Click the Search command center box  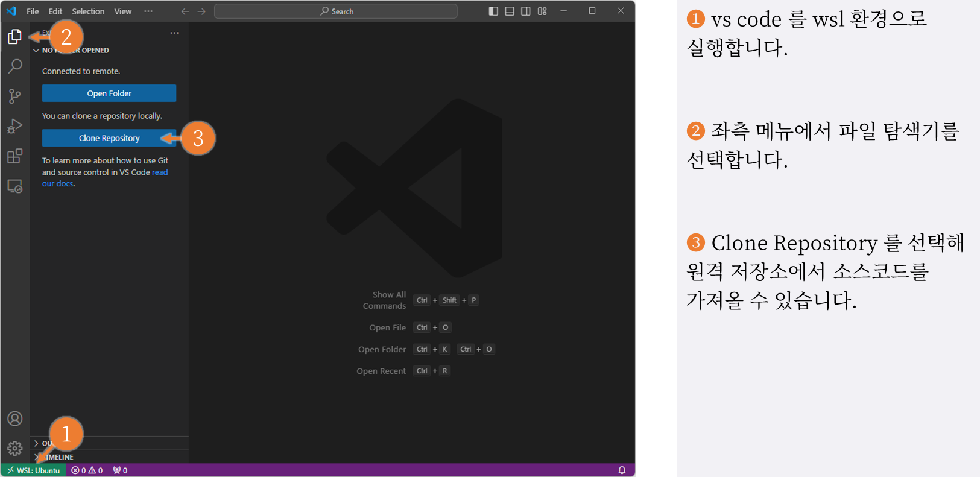tap(336, 11)
